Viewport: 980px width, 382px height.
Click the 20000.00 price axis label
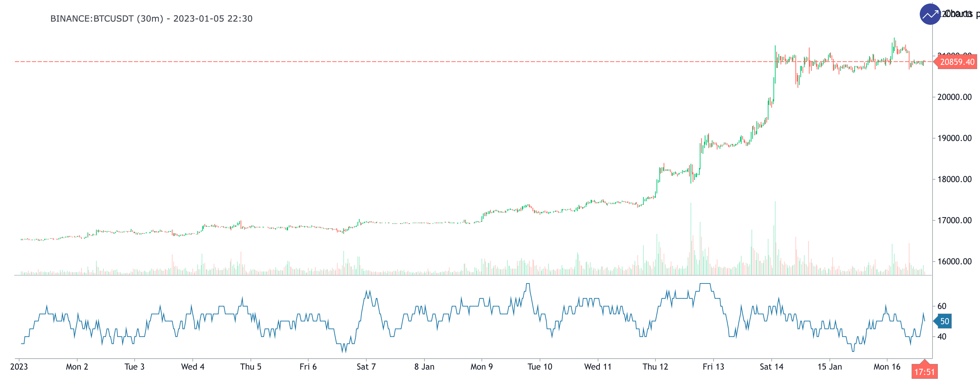(x=954, y=97)
